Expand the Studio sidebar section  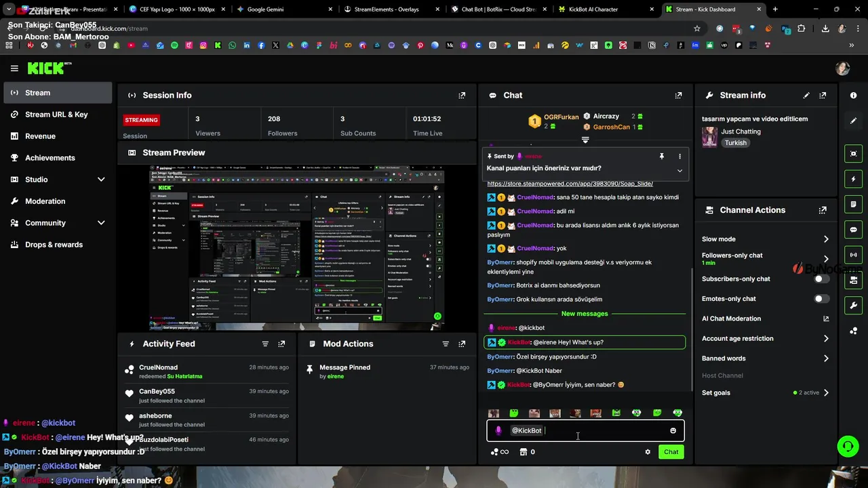(101, 180)
